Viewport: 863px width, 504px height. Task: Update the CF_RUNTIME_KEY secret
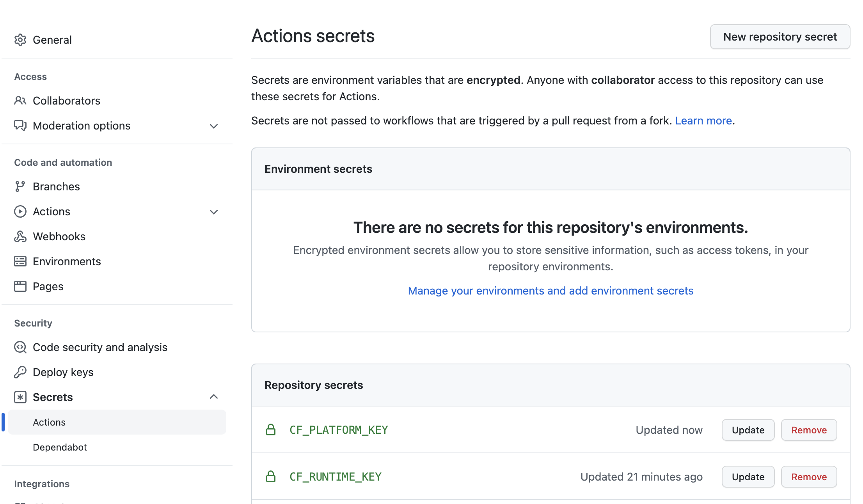pyautogui.click(x=748, y=477)
